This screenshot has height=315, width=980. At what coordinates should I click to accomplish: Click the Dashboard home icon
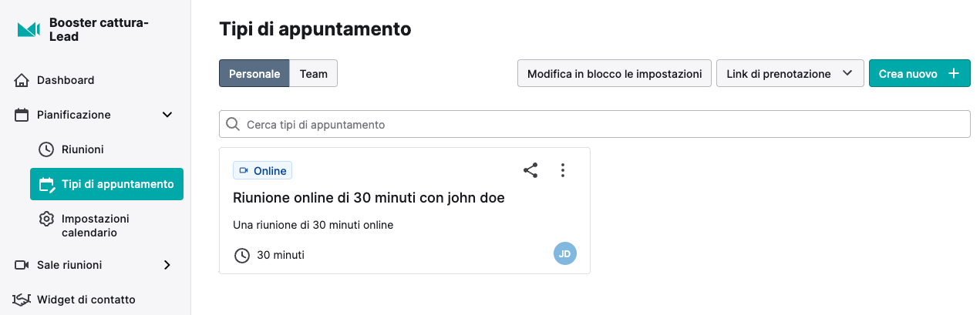[22, 80]
